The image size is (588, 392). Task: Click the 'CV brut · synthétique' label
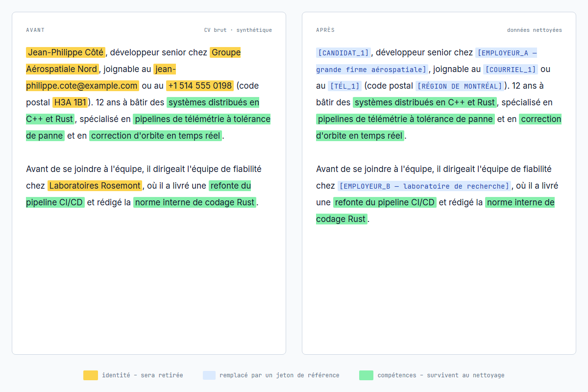(238, 30)
